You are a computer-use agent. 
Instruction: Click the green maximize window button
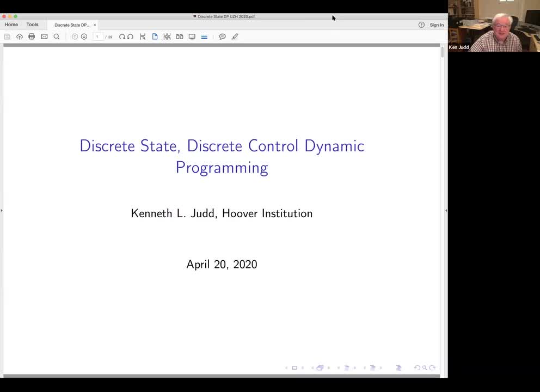point(15,16)
